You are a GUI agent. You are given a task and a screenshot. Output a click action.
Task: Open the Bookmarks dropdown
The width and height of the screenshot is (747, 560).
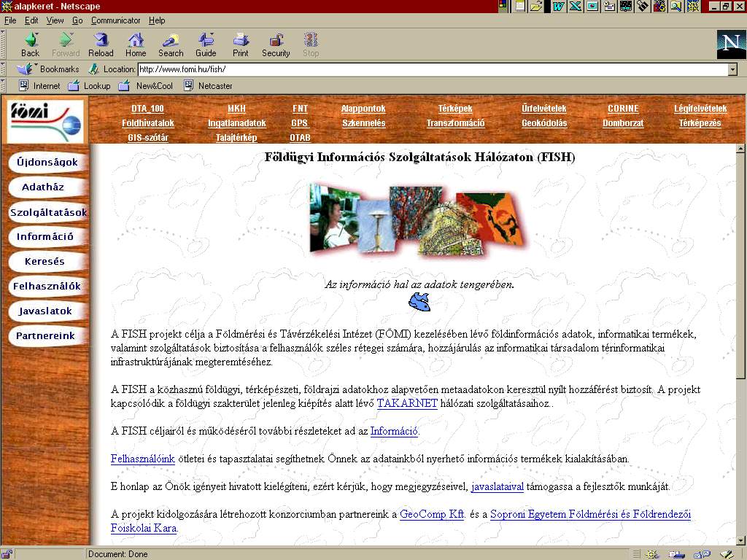(50, 69)
